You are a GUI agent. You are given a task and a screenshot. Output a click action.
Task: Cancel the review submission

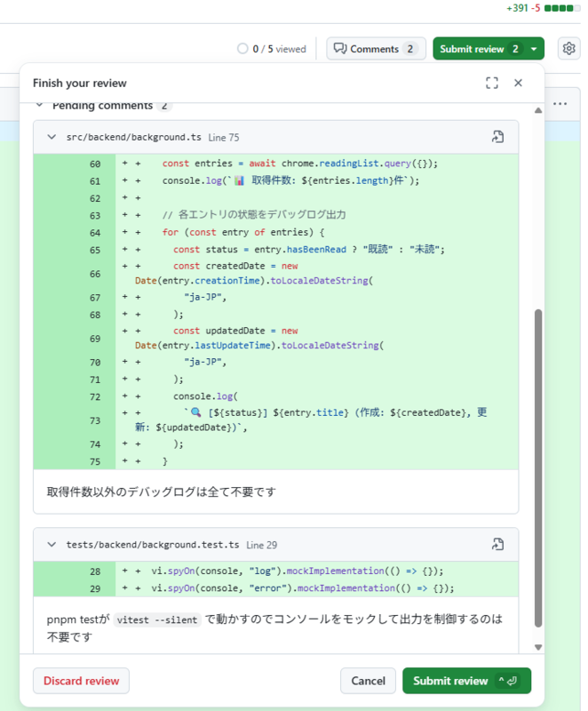click(x=368, y=680)
